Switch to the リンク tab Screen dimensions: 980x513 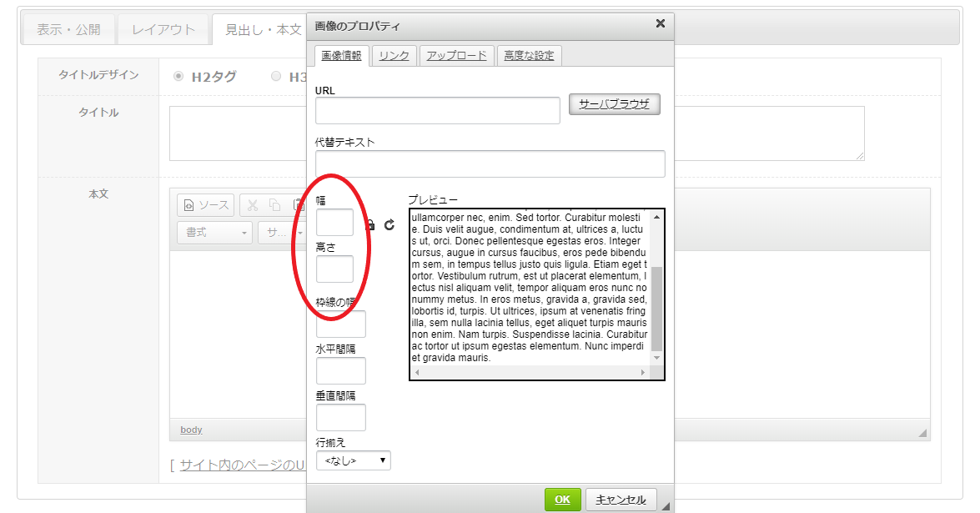click(x=394, y=56)
